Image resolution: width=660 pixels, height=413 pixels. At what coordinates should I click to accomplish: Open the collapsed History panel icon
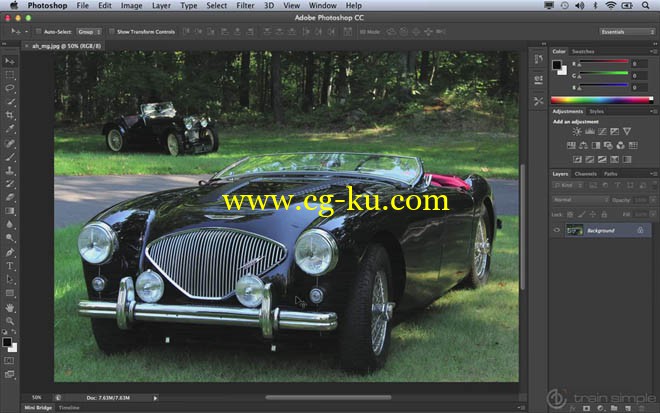click(538, 59)
